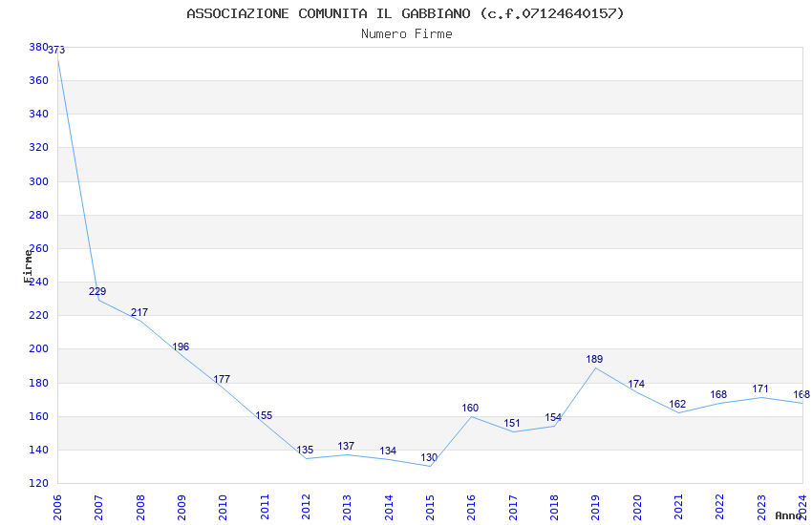This screenshot has width=812, height=525.
Task: Select the 171 data point label
Action: 760,388
